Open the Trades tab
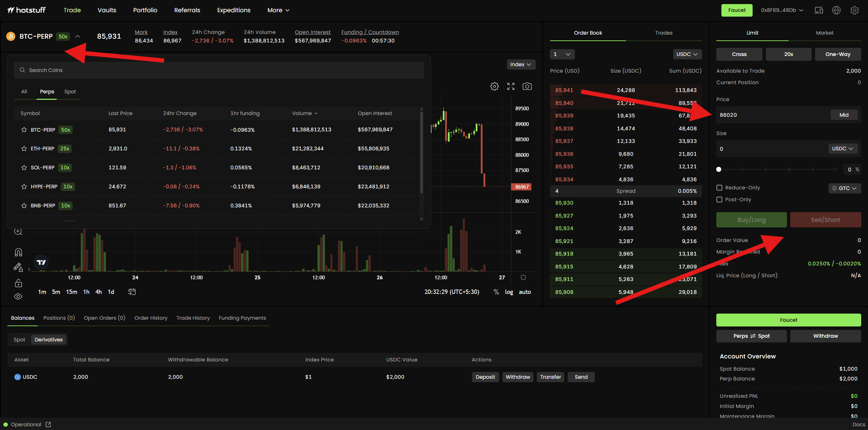This screenshot has width=868, height=430. click(664, 33)
